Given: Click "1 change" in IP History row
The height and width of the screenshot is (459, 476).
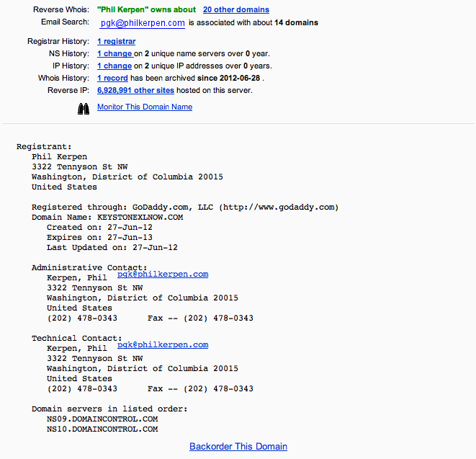Looking at the screenshot, I should [114, 66].
